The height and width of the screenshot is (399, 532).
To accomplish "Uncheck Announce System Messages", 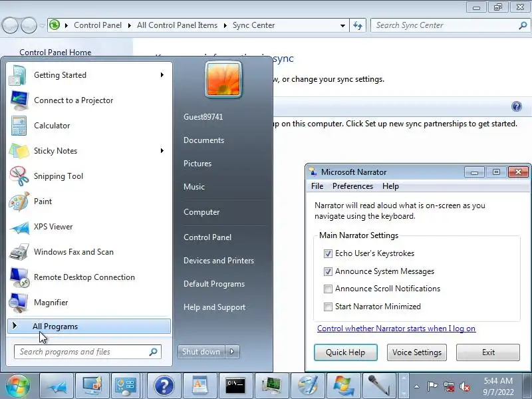I will [x=328, y=271].
